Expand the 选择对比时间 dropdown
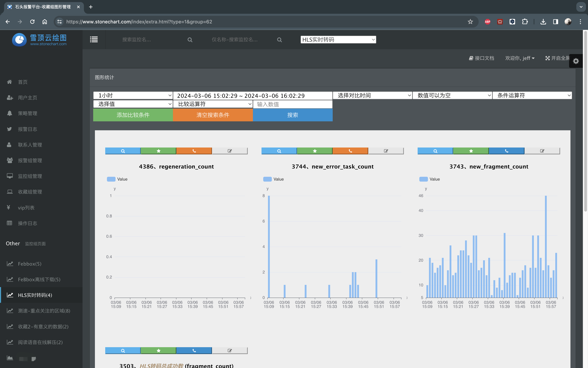 [x=372, y=95]
